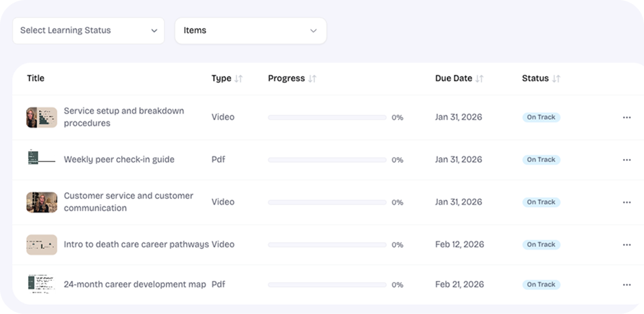Click progress bar for Weekly peer check-in guide
The width and height of the screenshot is (644, 314).
(x=327, y=160)
